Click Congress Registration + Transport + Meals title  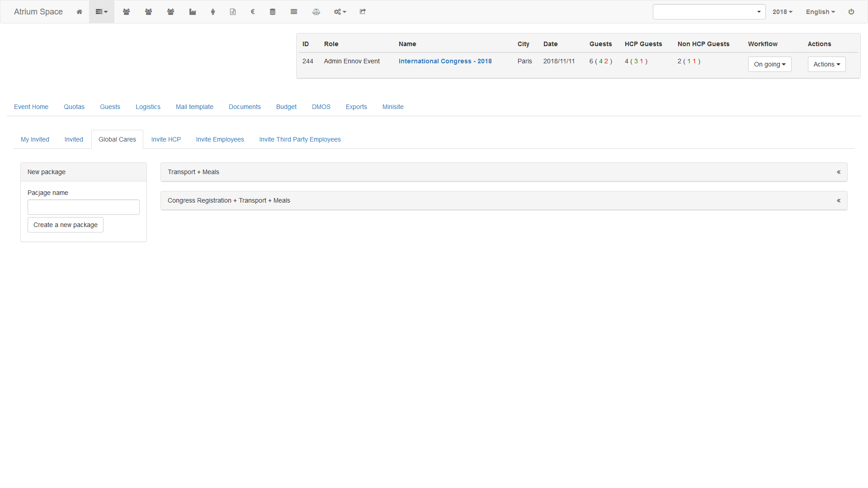tap(229, 200)
